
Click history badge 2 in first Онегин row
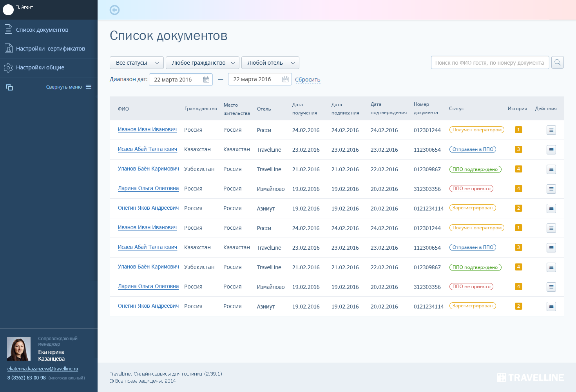click(518, 208)
